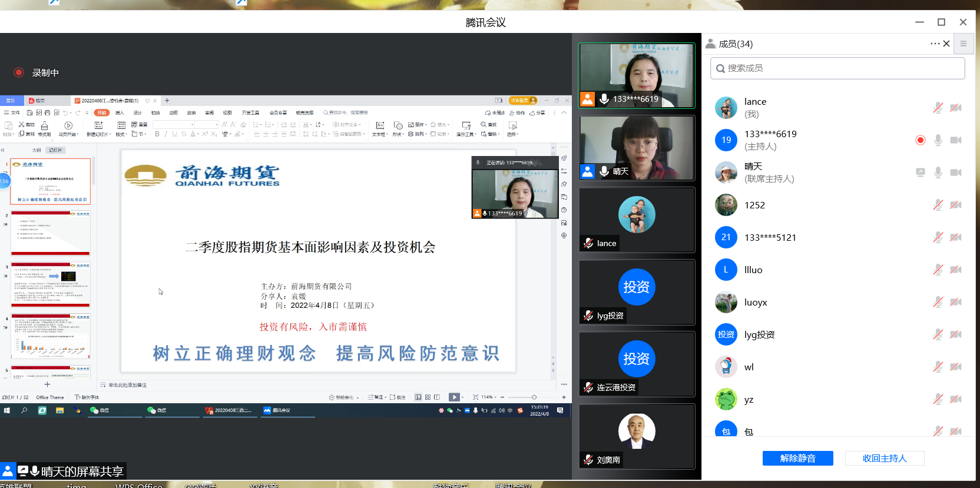This screenshot has width=980, height=488.
Task: Click the Undo arrow in WPS toolbar
Action: click(65, 112)
